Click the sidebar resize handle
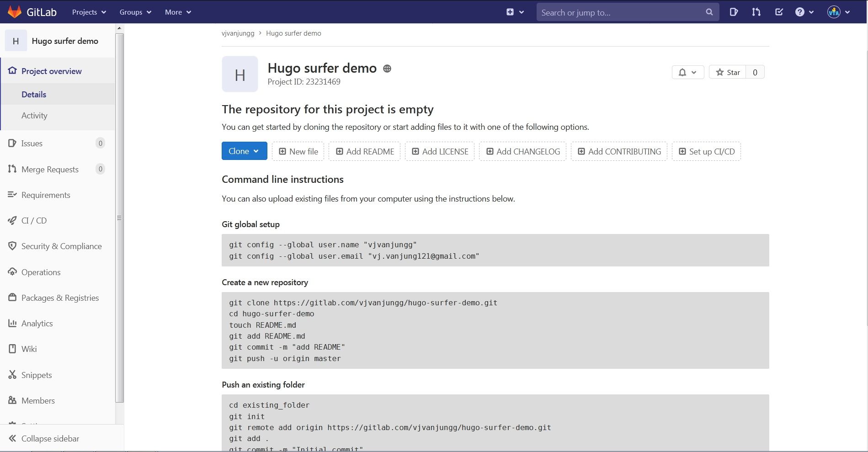This screenshot has height=452, width=868. 119,218
